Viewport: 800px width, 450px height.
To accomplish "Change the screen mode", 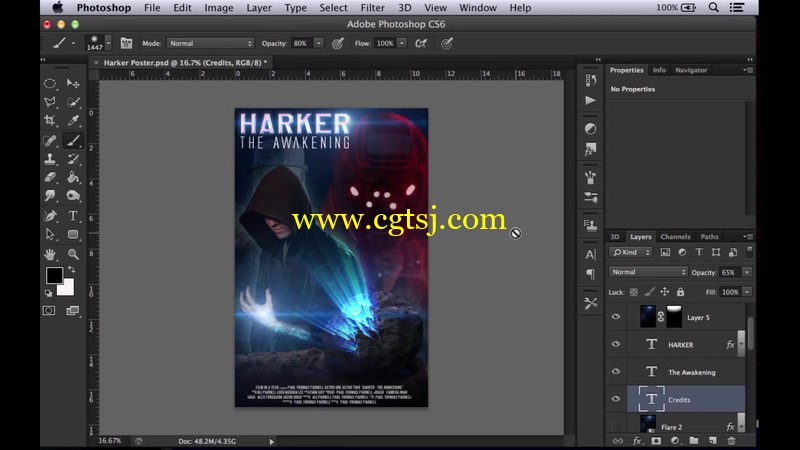I will coord(72,310).
